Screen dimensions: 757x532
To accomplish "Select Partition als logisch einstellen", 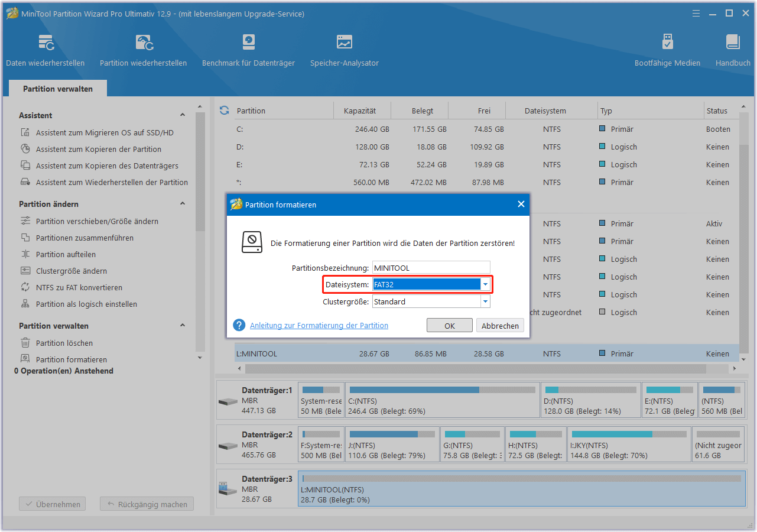I will pyautogui.click(x=86, y=304).
